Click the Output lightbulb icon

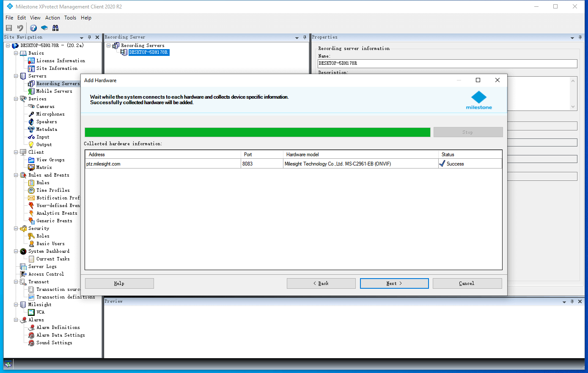pos(31,145)
